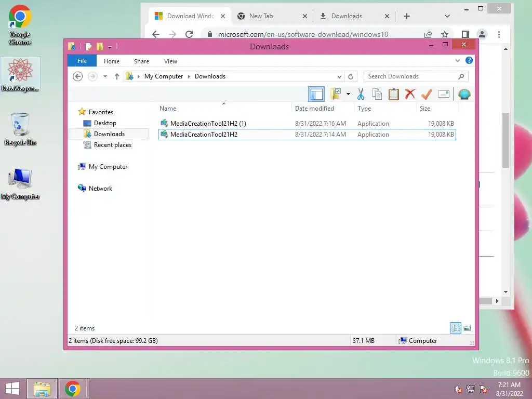
Task: Click the Search Downloads field
Action: coord(416,76)
